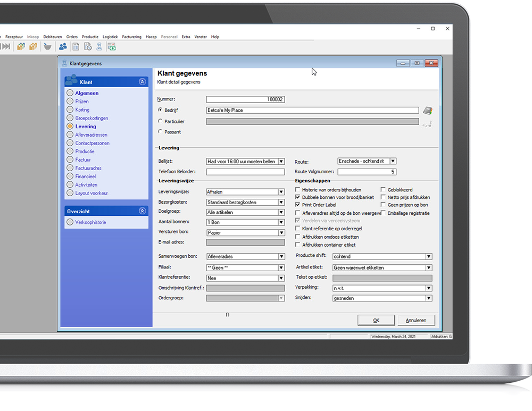Open the Bezorgkosten dropdown
This screenshot has width=532, height=411.
point(281,202)
